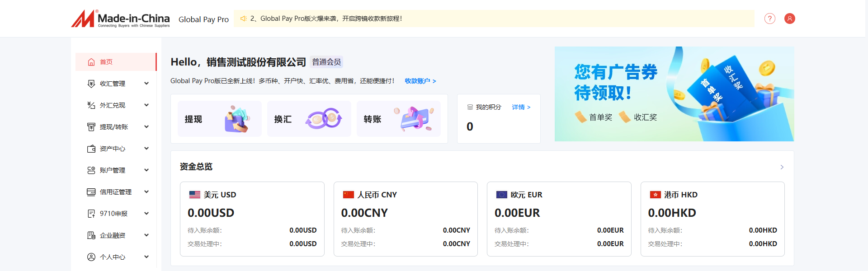The width and height of the screenshot is (868, 271).
Task: Expand the 账户管理 sidebar chevron
Action: click(146, 170)
